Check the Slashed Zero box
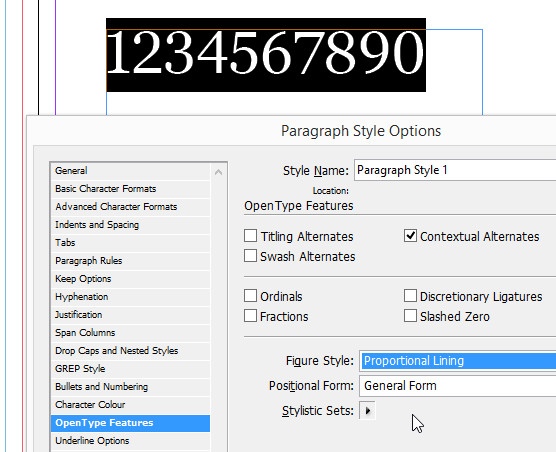Viewport: 556px width, 452px height. pos(410,316)
